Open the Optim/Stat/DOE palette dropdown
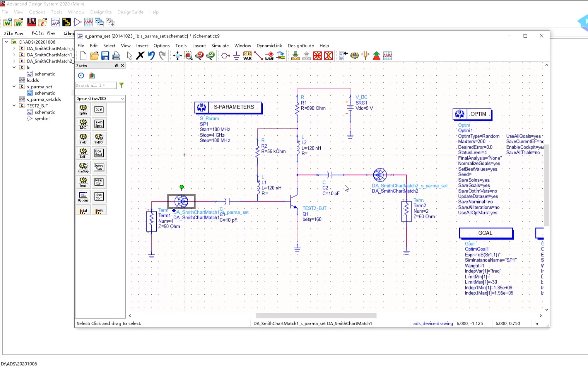 [x=122, y=99]
